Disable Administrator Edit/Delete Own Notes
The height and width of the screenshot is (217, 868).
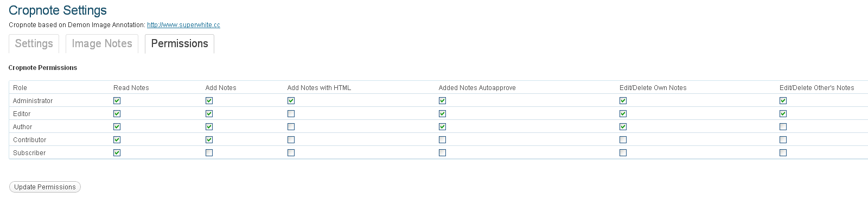click(623, 100)
